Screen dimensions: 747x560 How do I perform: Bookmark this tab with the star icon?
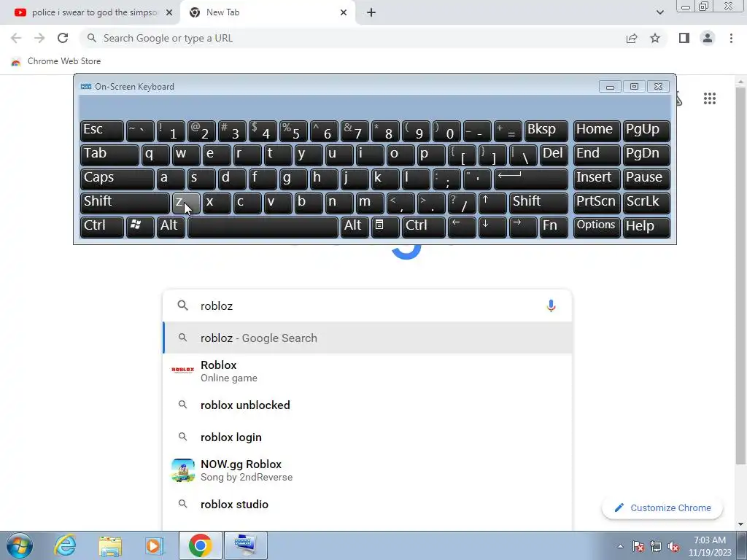pyautogui.click(x=655, y=38)
